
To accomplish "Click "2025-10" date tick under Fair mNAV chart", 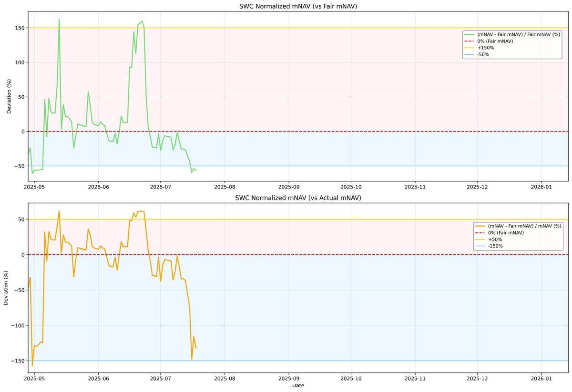I will click(x=351, y=188).
